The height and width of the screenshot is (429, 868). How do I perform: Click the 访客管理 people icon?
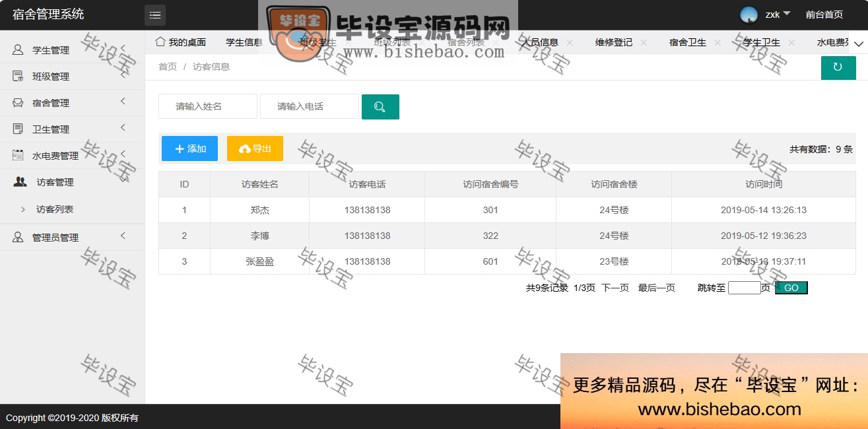click(x=20, y=181)
